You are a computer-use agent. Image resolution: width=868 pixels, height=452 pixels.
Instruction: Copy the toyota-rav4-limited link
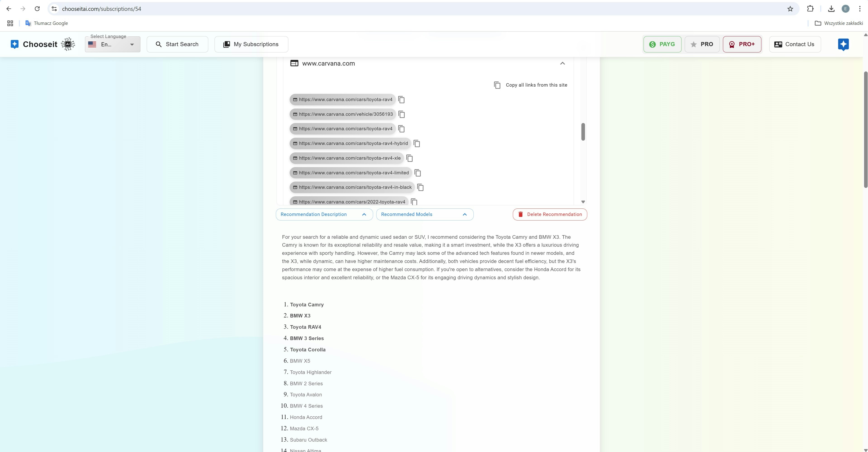[417, 173]
